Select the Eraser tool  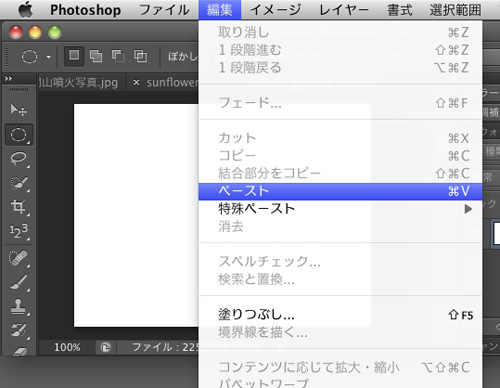click(19, 351)
